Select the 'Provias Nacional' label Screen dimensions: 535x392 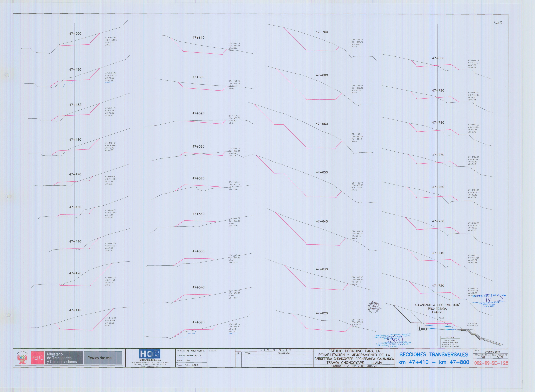point(100,358)
